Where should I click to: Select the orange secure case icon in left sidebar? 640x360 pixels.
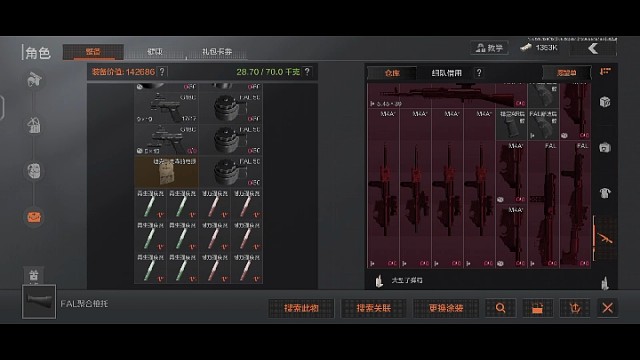pos(34,217)
